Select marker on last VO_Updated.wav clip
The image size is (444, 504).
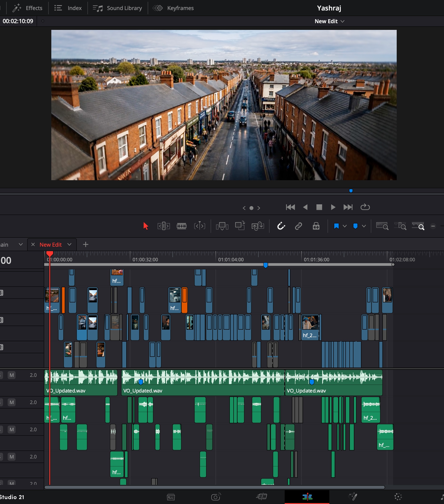311,382
